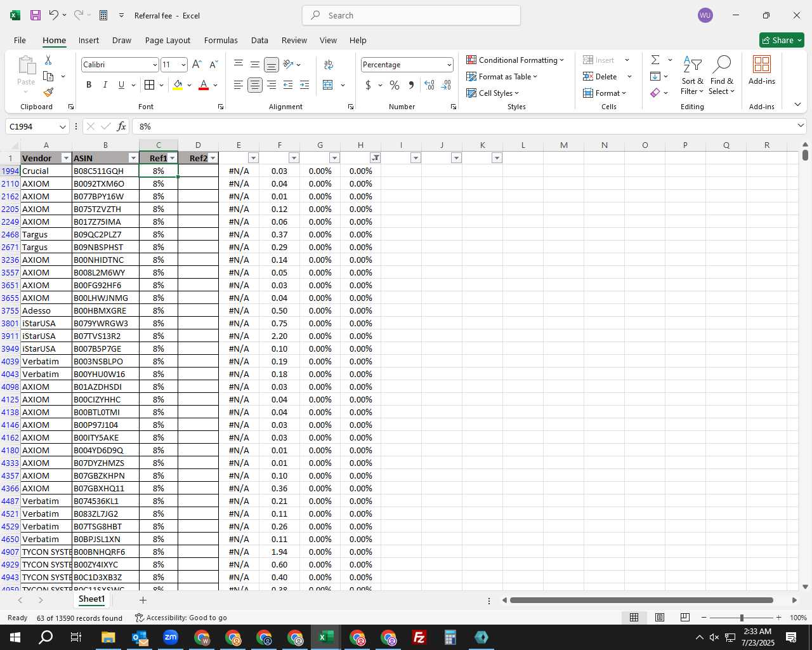812x650 pixels.
Task: Toggle Align Left
Action: point(239,84)
